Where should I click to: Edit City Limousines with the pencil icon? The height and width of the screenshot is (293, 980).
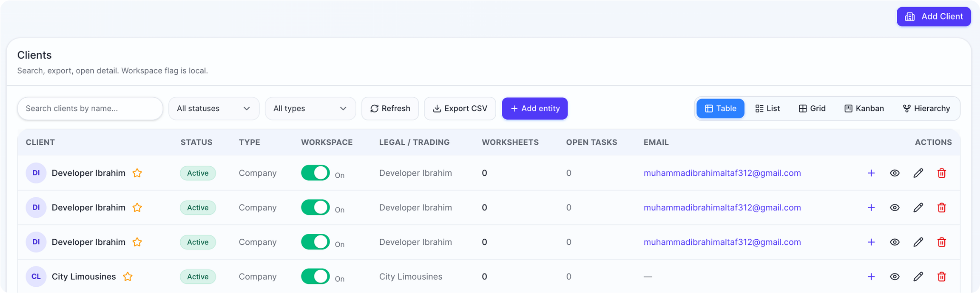pos(918,277)
